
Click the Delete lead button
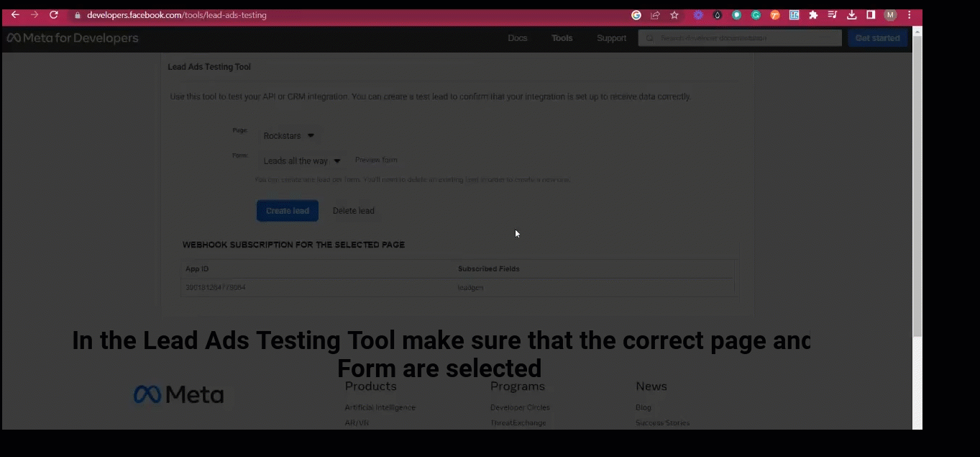coord(354,211)
